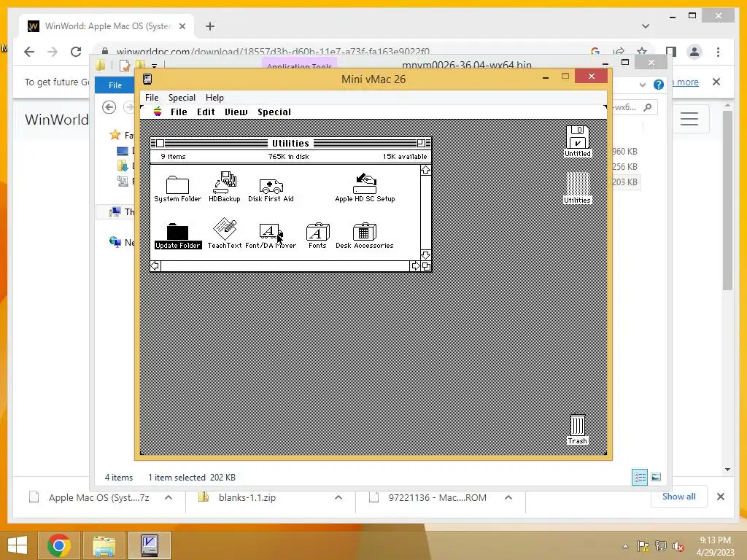Click the Chrome taskbar icon
Viewport: 747px width, 560px height.
(59, 545)
